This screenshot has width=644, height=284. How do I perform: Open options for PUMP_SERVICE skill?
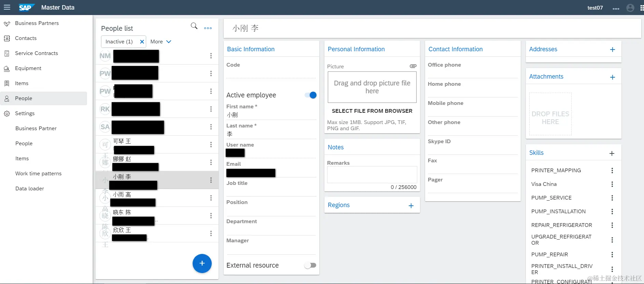(x=612, y=198)
